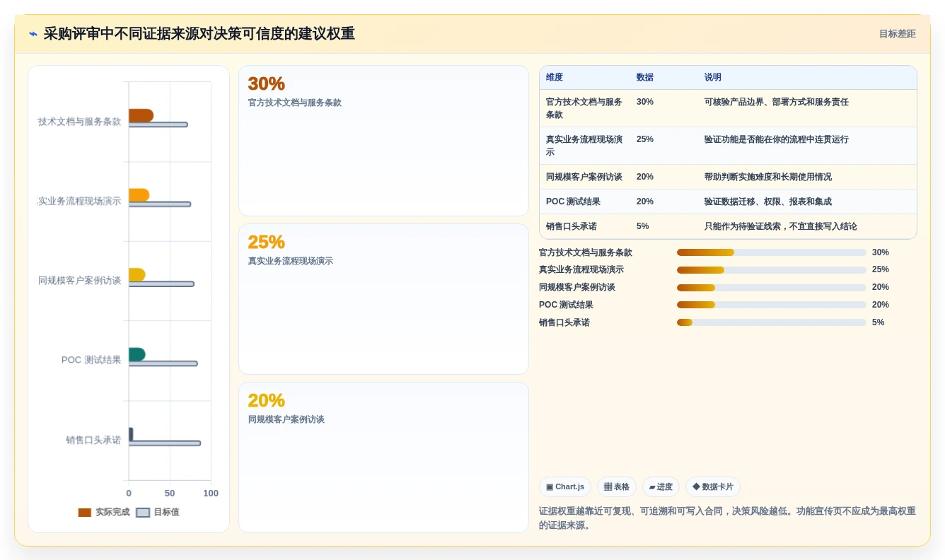Click the 维度 column header
The width and height of the screenshot is (945, 560).
[555, 77]
